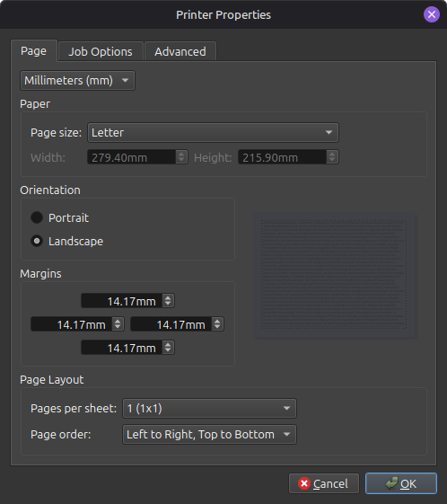447x504 pixels.
Task: Click the top margin stepper arrows
Action: (x=168, y=301)
